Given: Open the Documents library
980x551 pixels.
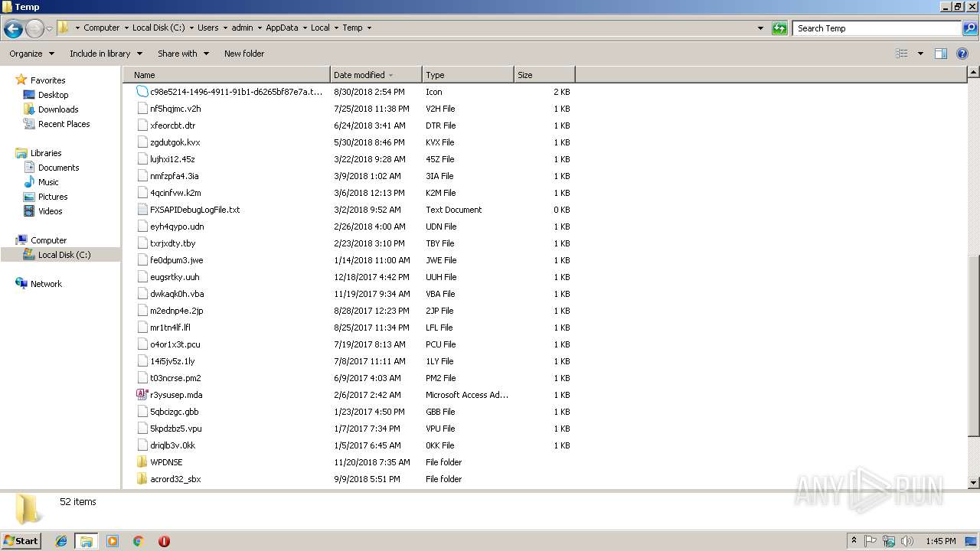Looking at the screenshot, I should coord(58,168).
